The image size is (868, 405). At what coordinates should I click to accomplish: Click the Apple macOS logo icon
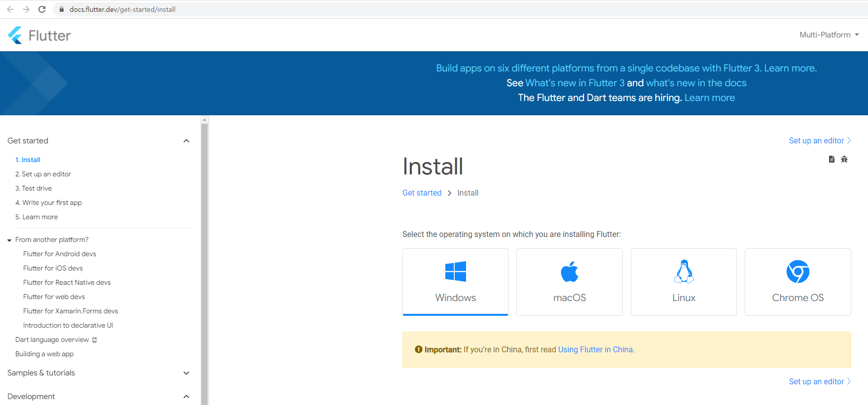pyautogui.click(x=570, y=271)
